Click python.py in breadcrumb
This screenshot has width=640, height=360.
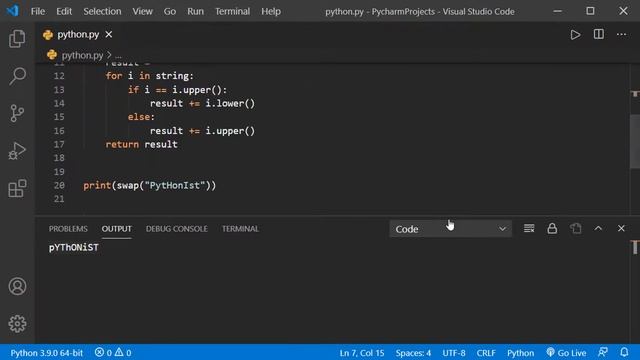(82, 55)
